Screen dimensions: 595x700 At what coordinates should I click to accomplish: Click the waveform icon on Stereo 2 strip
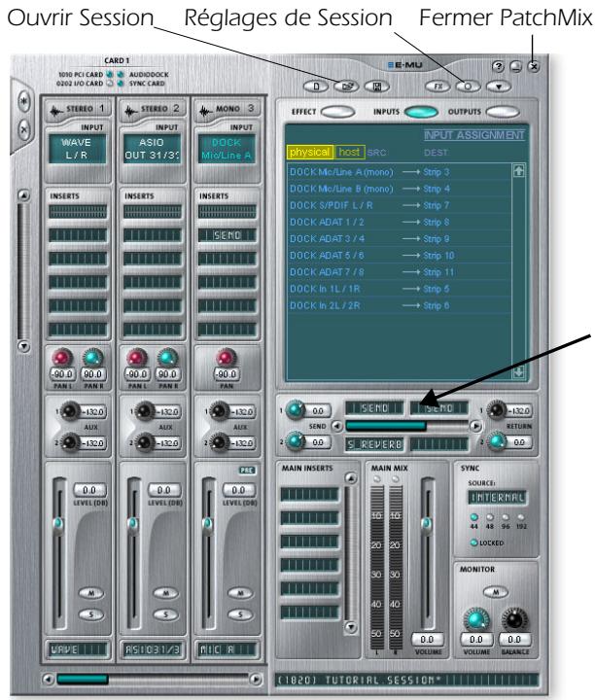click(x=130, y=110)
